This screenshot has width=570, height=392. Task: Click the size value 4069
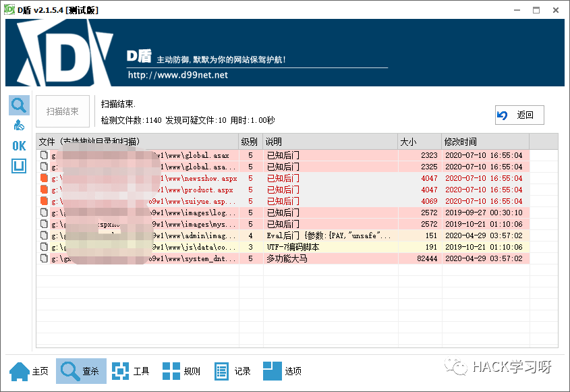429,201
